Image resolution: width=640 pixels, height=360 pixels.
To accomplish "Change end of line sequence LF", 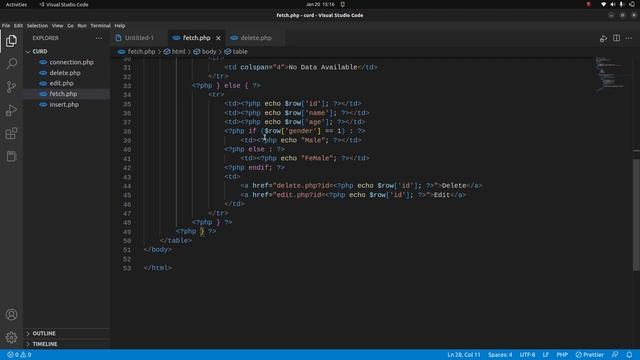I will (546, 355).
